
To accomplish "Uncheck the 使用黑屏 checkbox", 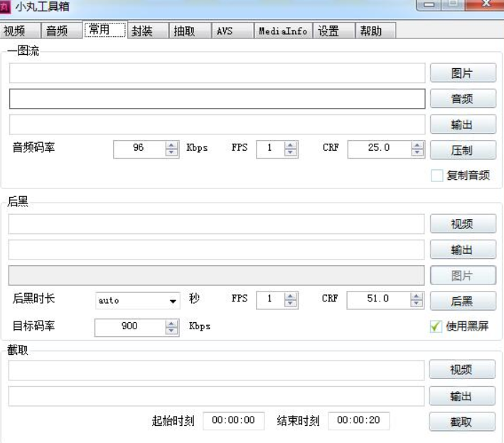I will [x=436, y=326].
